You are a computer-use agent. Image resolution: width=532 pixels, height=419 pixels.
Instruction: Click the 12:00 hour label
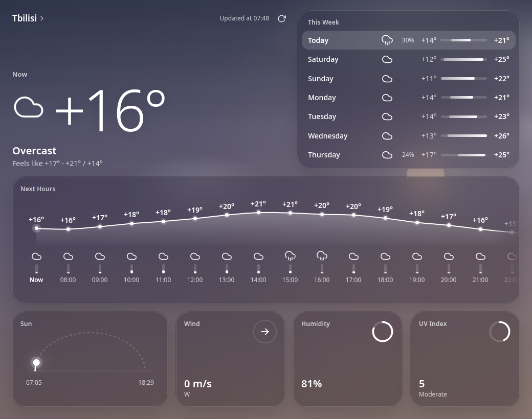(195, 280)
